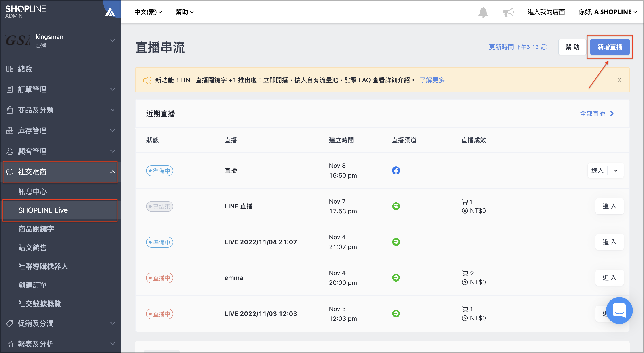Viewport: 644px width, 353px height.
Task: Open the 全部直播 link
Action: [597, 114]
